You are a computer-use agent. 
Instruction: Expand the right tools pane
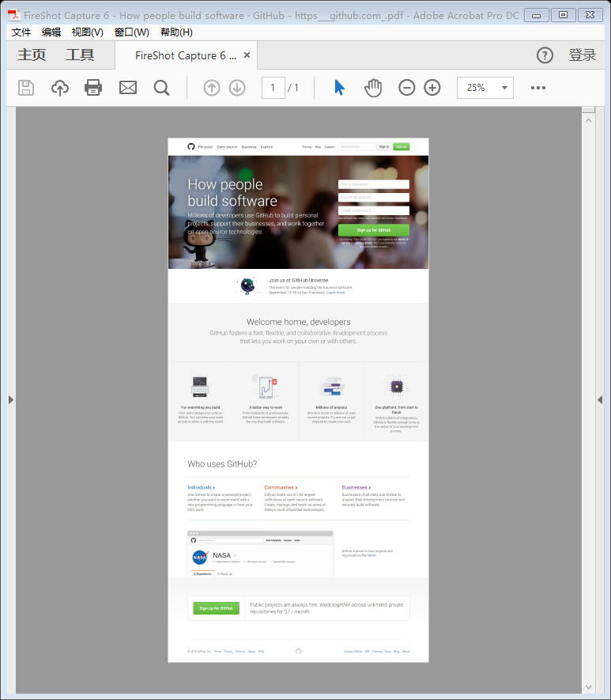600,399
